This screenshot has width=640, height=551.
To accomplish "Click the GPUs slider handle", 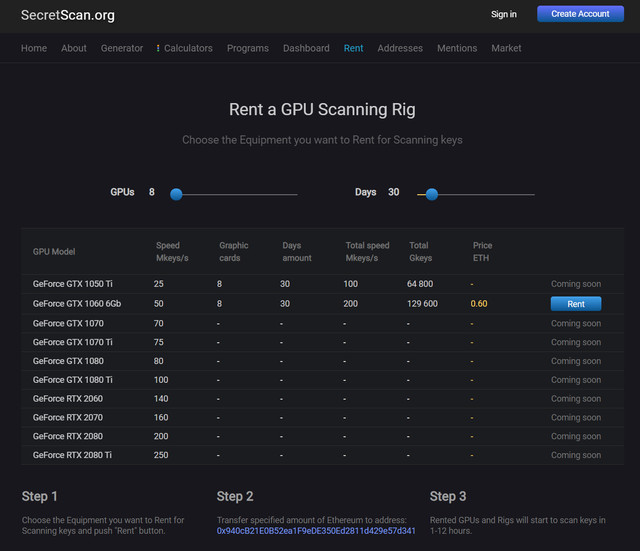I will click(x=176, y=194).
